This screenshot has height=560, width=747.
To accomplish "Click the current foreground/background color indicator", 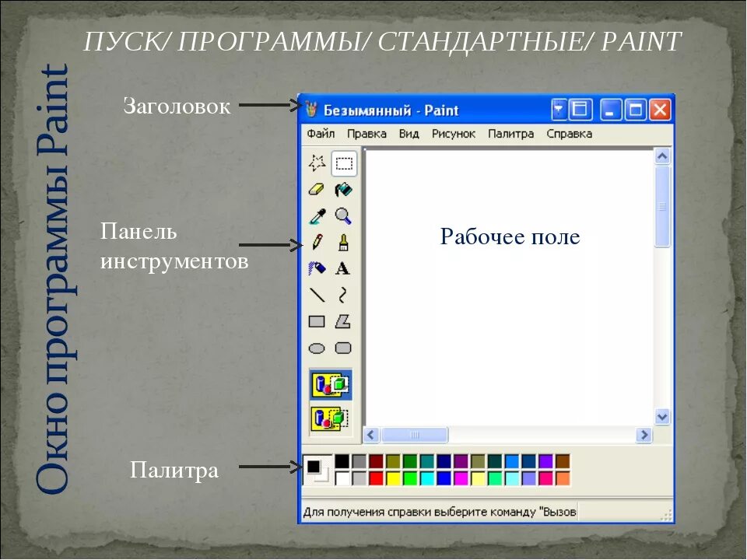I will tap(317, 470).
